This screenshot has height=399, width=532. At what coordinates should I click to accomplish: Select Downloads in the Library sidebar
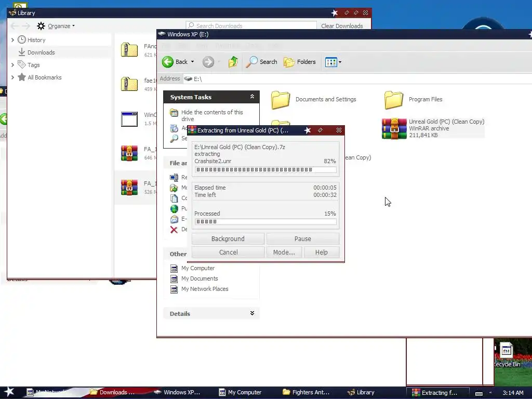coord(41,52)
